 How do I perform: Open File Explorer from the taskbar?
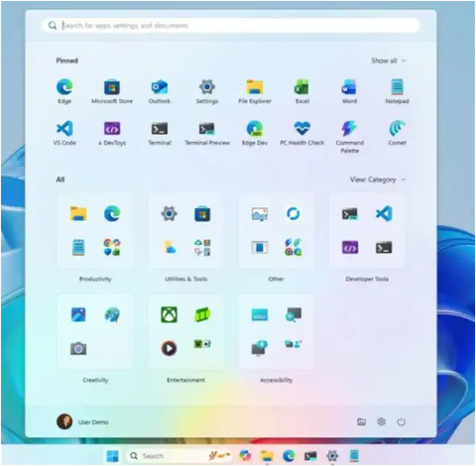pos(267,456)
